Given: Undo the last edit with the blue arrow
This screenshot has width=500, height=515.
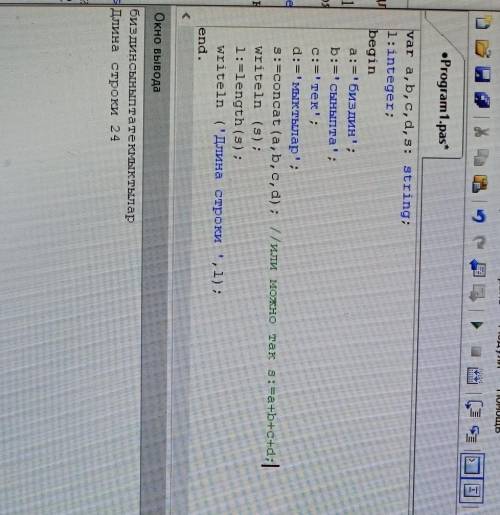Looking at the screenshot, I should coord(479,216).
